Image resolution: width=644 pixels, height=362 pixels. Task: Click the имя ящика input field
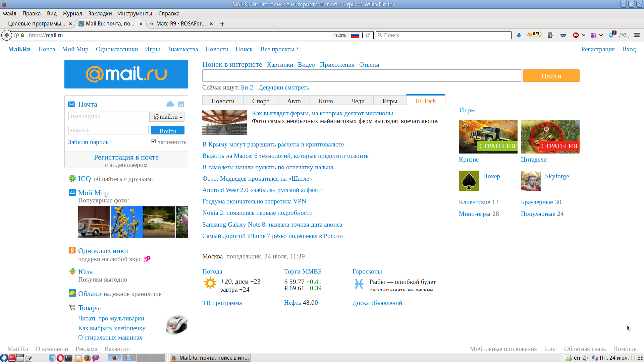pyautogui.click(x=108, y=116)
